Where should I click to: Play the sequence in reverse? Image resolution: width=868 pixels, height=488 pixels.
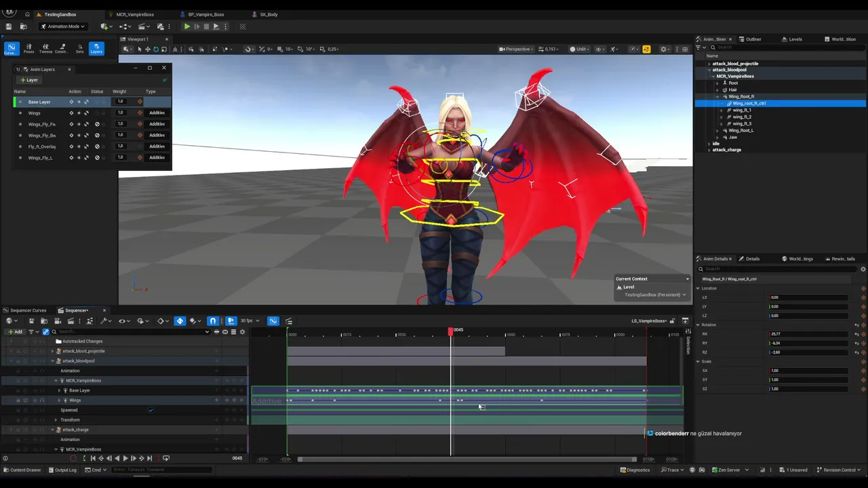pyautogui.click(x=117, y=458)
